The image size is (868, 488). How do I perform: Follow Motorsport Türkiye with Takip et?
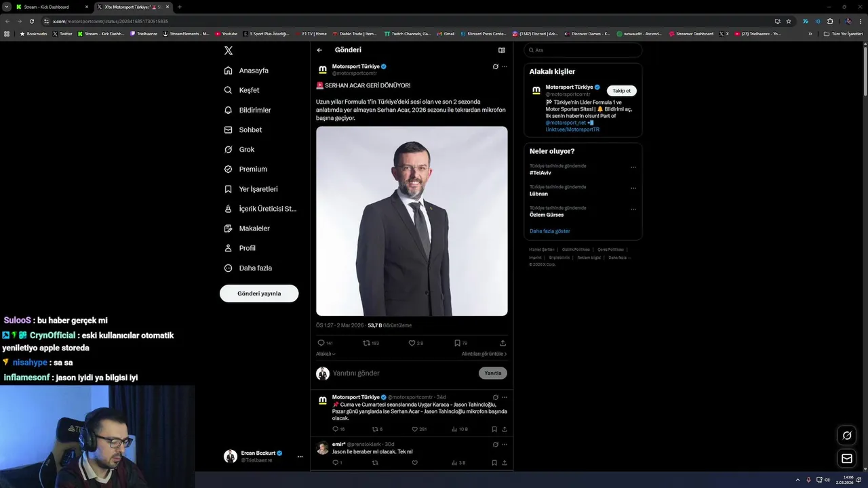click(x=622, y=91)
